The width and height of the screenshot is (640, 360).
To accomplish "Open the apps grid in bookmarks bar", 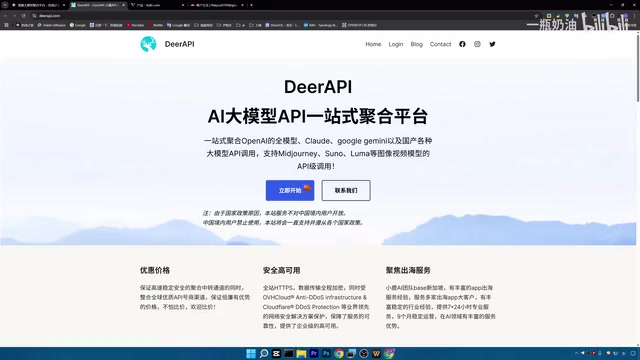I will [x=6, y=25].
